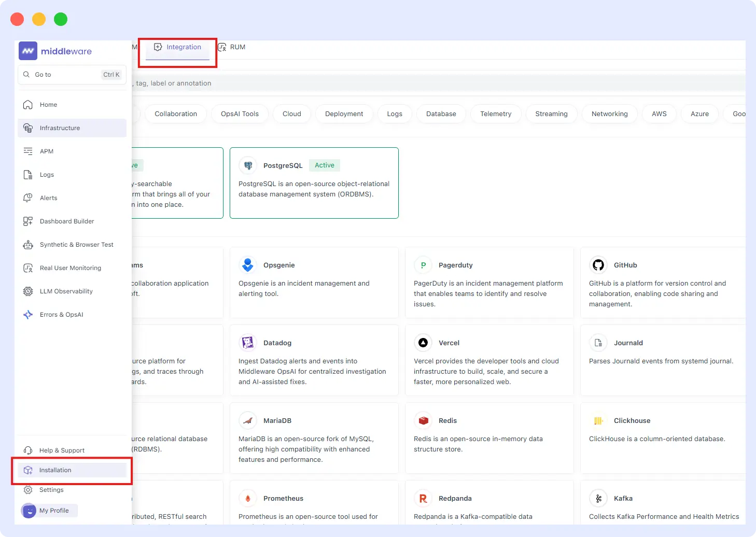The height and width of the screenshot is (537, 756).
Task: Click the PostgreSQL Active status badge
Action: click(x=325, y=165)
